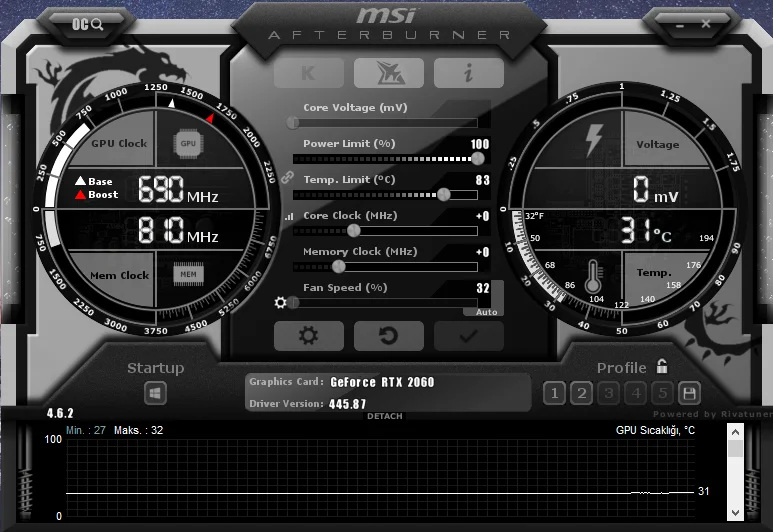Click the GPU chip icon in the clock gauge
This screenshot has width=773, height=532.
pos(188,143)
